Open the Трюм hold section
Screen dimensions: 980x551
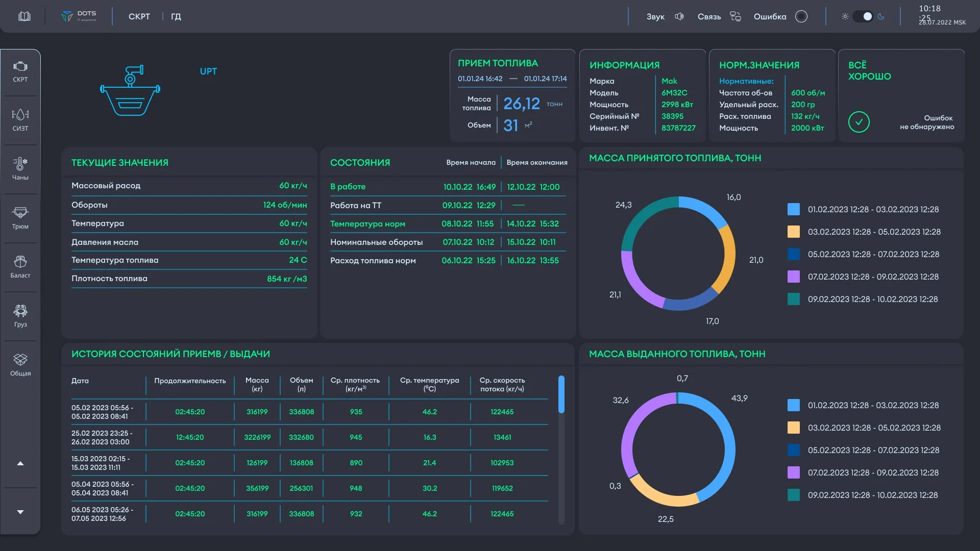(20, 218)
